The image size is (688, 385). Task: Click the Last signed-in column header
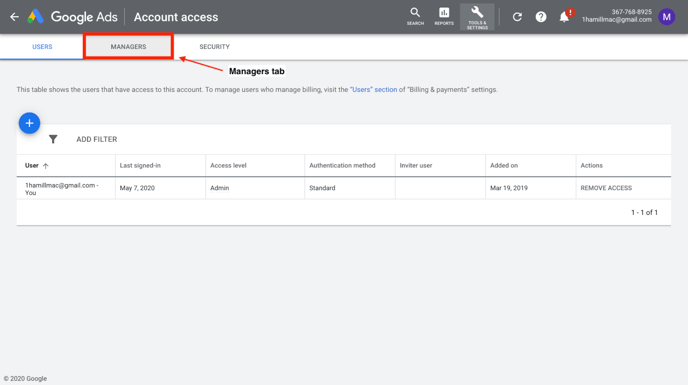click(x=140, y=166)
